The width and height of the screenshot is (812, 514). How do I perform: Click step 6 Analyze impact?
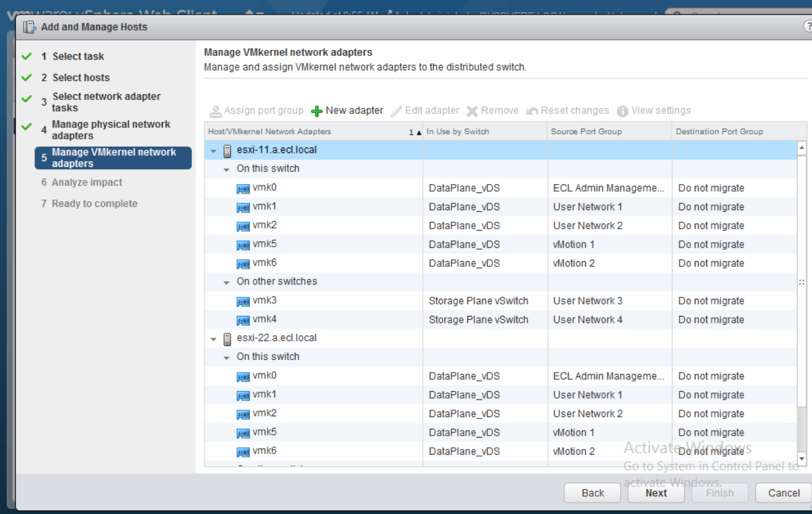[82, 182]
